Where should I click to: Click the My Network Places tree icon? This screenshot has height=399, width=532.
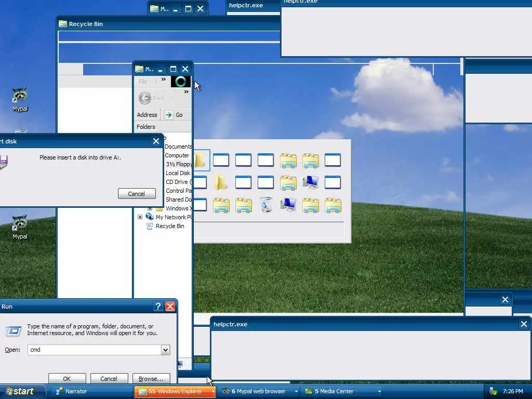[150, 217]
